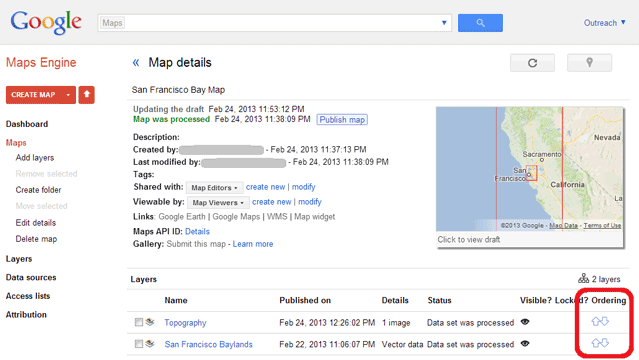
Task: Open the Google Maps link
Action: tap(236, 216)
